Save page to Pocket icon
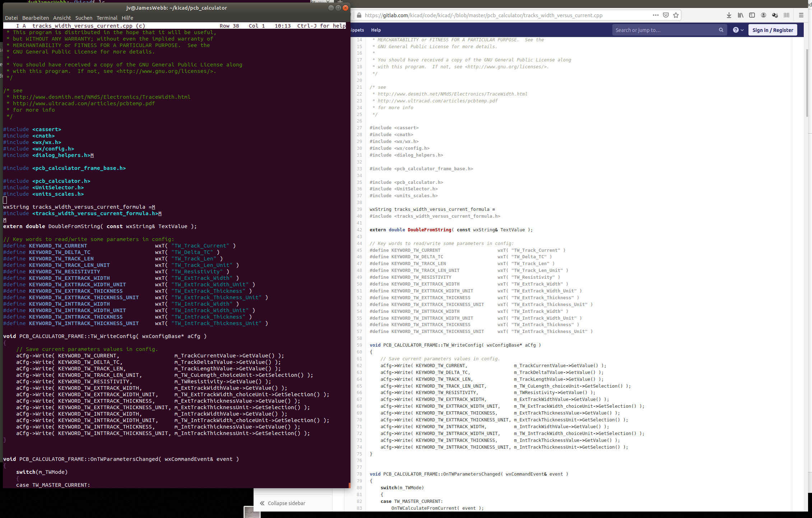Viewport: 812px width, 518px height. [666, 15]
